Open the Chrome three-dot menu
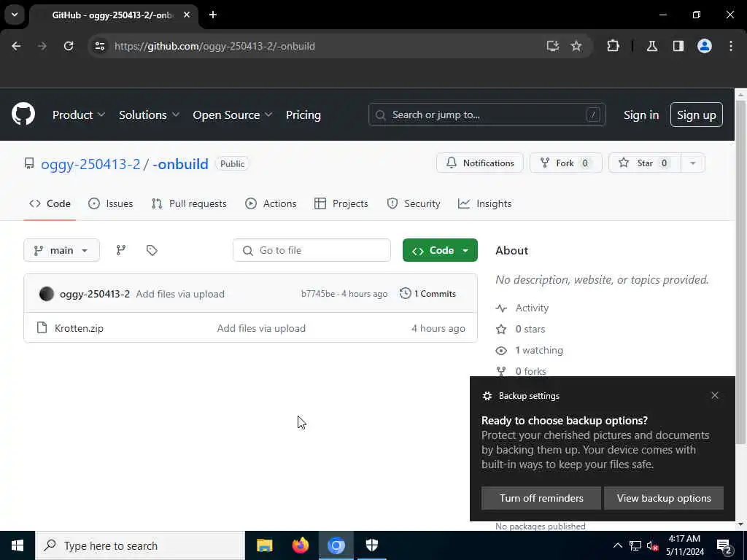Image resolution: width=747 pixels, height=560 pixels. (731, 46)
